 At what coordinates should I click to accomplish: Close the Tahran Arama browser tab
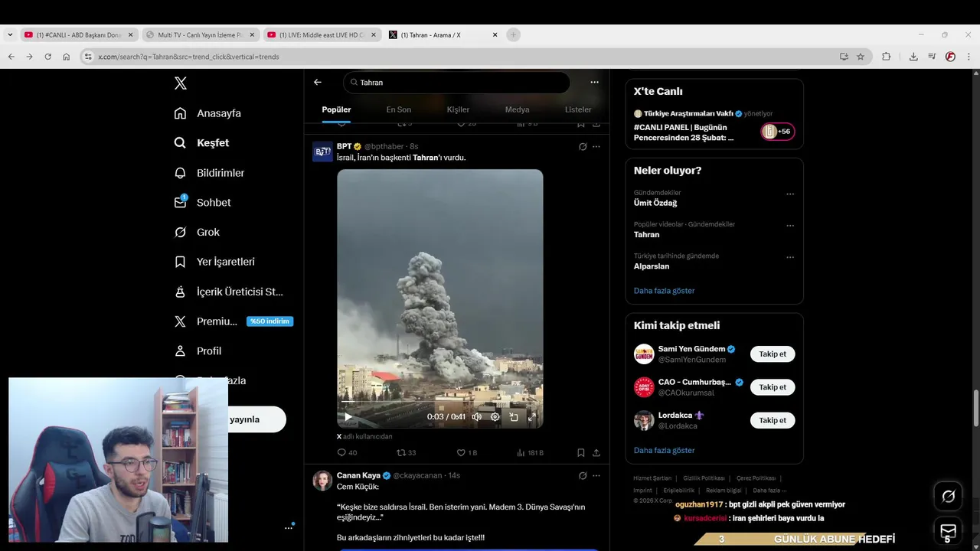click(x=495, y=34)
